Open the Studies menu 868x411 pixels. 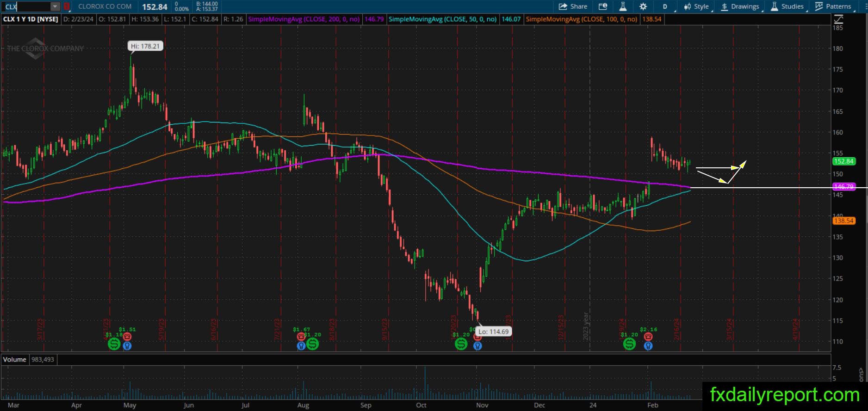pyautogui.click(x=787, y=6)
